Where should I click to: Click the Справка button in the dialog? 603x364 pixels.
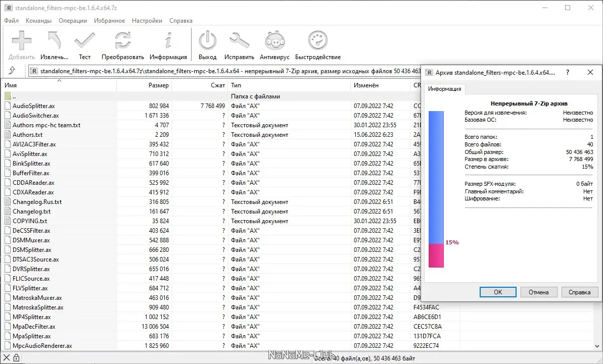pos(580,292)
